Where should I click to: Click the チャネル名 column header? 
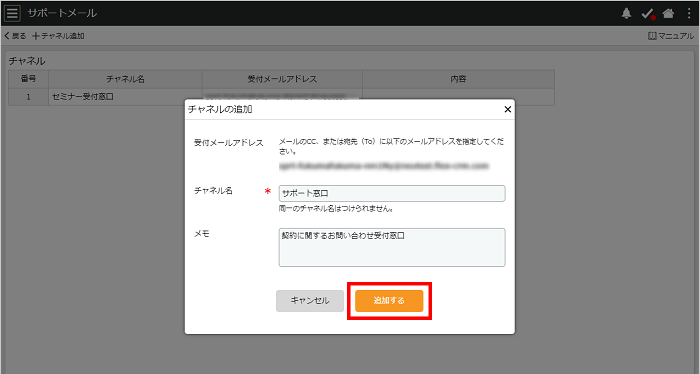[x=125, y=79]
